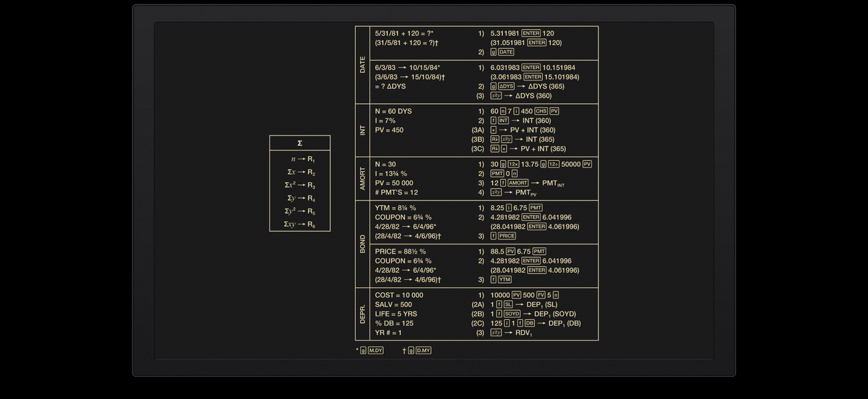Click the boxed DB key glyph
The image size is (868, 399).
point(529,323)
